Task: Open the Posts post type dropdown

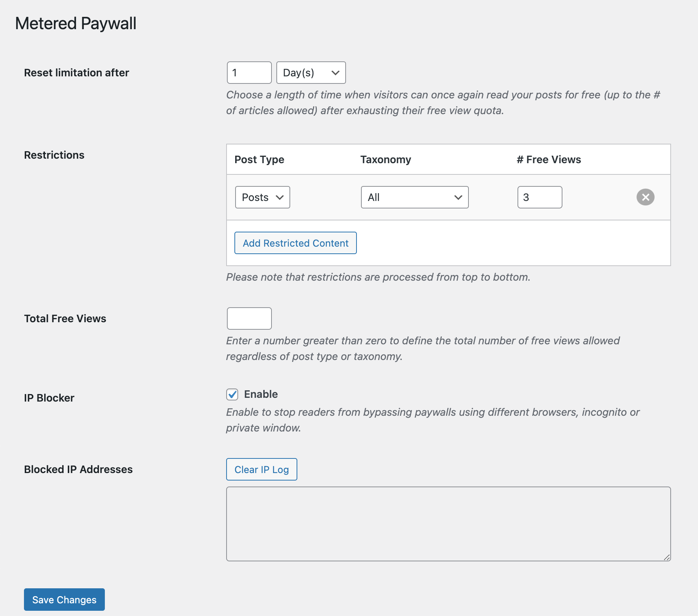Action: 262,197
